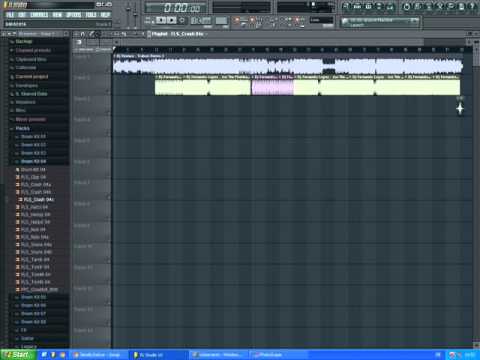Open the snap selector dropdown
This screenshot has width=480, height=360.
coord(321,20)
